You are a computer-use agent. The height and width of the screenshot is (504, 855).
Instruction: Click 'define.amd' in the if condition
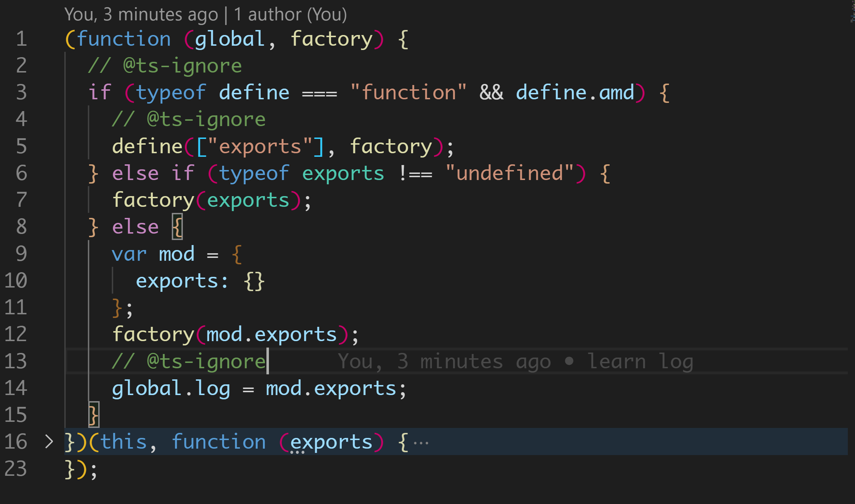pos(575,93)
